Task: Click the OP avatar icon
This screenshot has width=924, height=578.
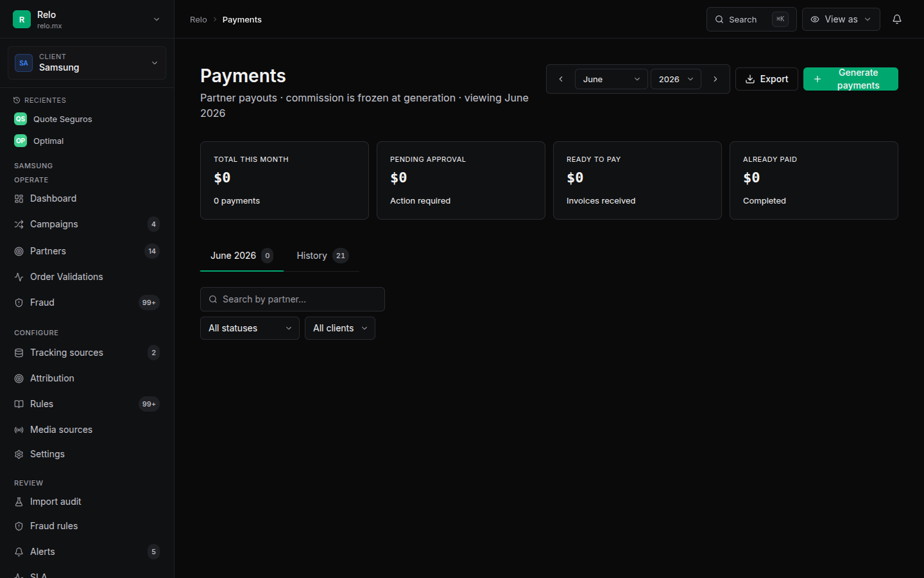Action: click(x=21, y=141)
